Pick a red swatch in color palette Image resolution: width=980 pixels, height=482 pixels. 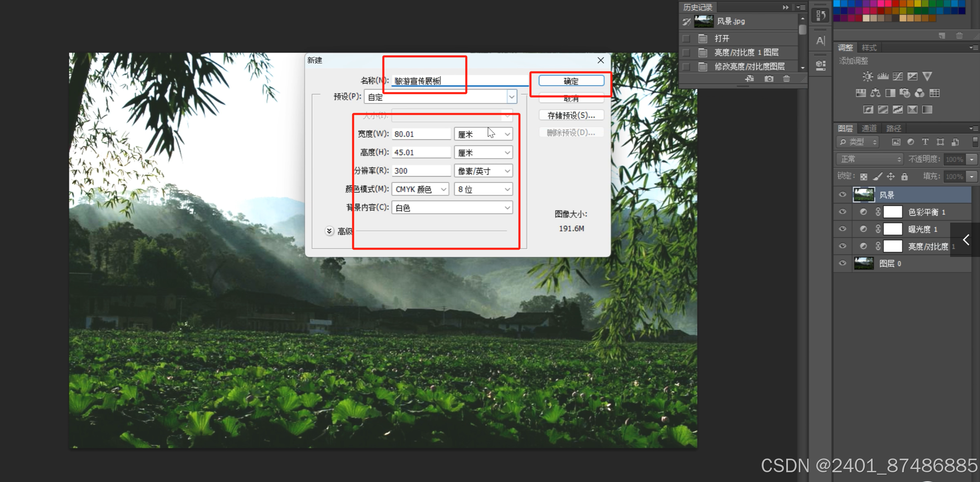[896, 4]
